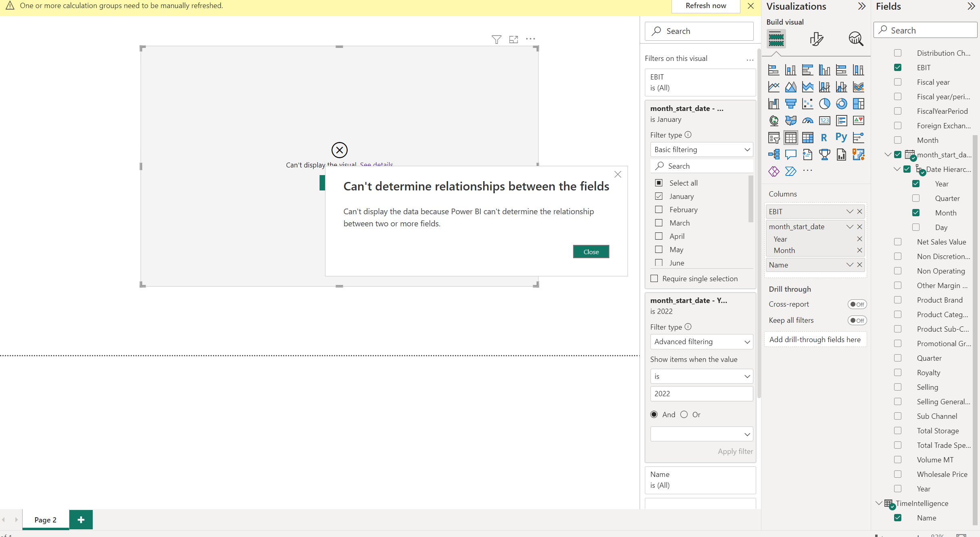This screenshot has width=980, height=537.
Task: Choose the Pie chart visualization
Action: pyautogui.click(x=824, y=104)
